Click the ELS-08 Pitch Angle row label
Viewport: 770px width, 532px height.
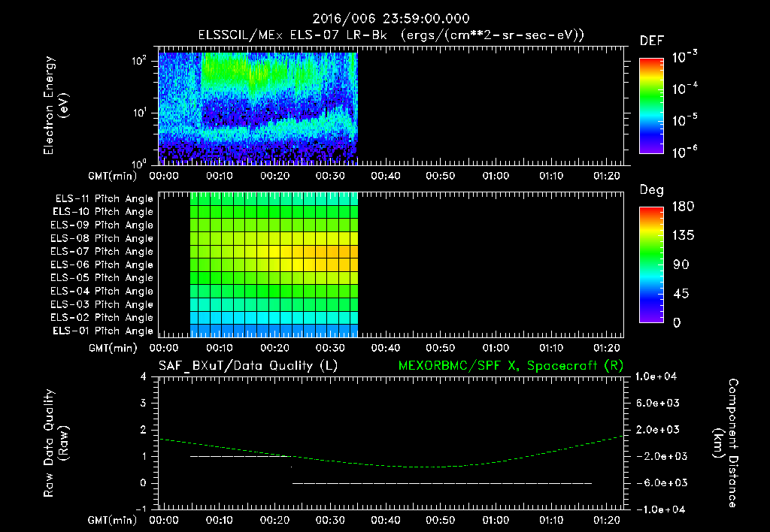102,238
